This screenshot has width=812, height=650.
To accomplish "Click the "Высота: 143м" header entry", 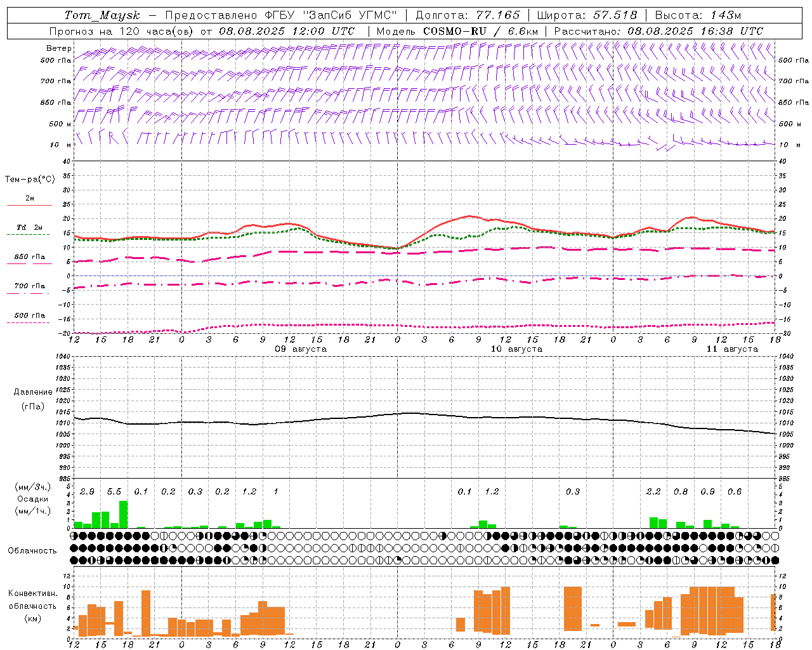I will pos(698,15).
